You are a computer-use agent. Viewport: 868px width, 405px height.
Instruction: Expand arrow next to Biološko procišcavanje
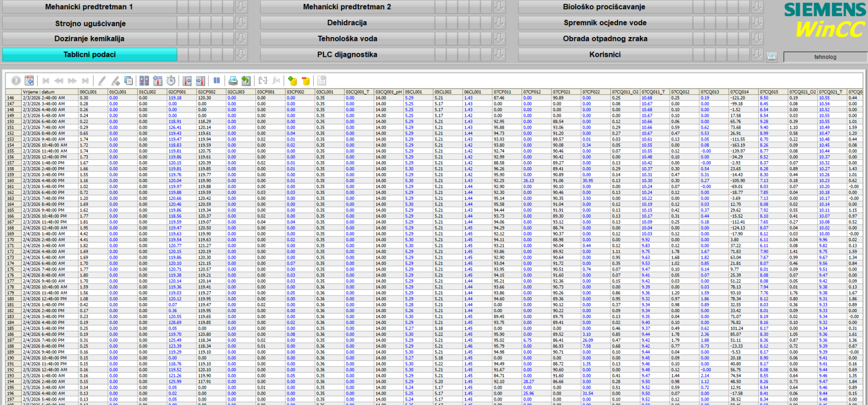click(757, 7)
